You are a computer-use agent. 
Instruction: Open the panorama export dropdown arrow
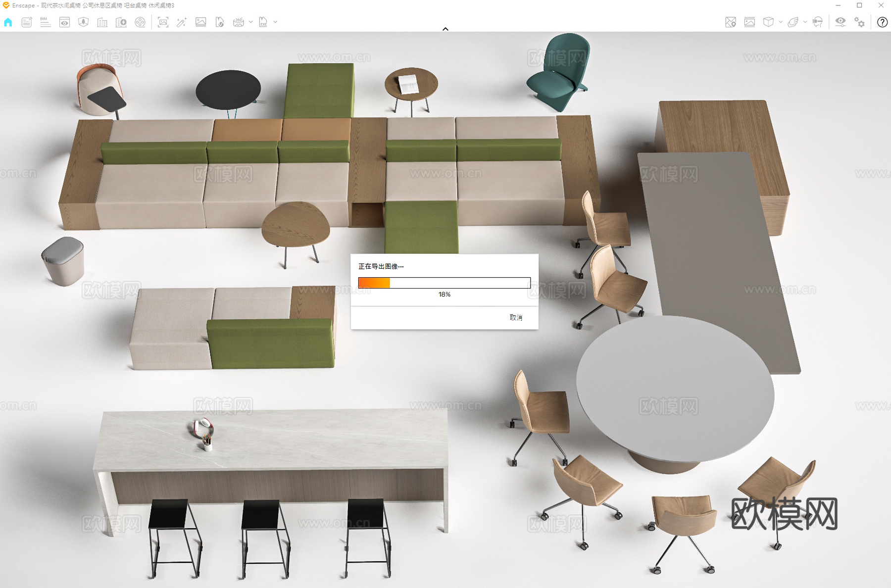point(251,22)
